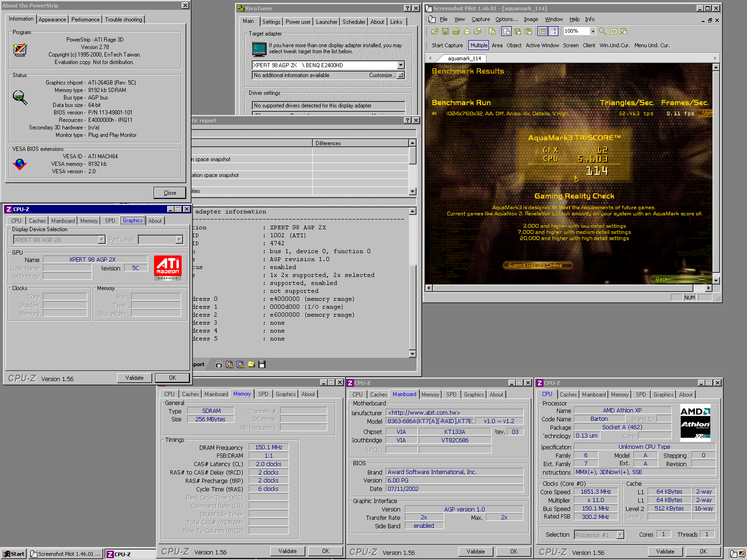Send the screenshot by mail envelope icon
The height and width of the screenshot is (560, 747).
pyautogui.click(x=467, y=31)
